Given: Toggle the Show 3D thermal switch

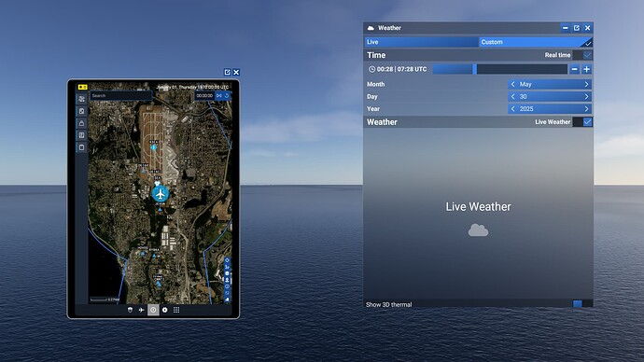Looking at the screenshot, I should coord(582,304).
